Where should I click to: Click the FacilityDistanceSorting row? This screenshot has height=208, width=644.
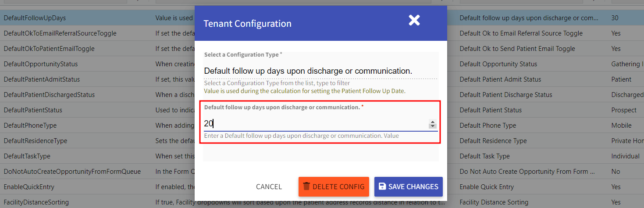click(36, 202)
